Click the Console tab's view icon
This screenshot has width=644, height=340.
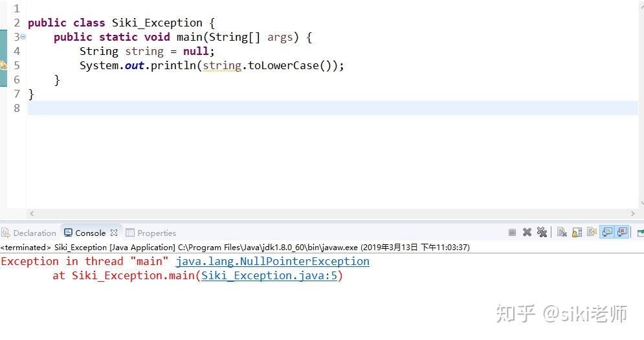69,233
